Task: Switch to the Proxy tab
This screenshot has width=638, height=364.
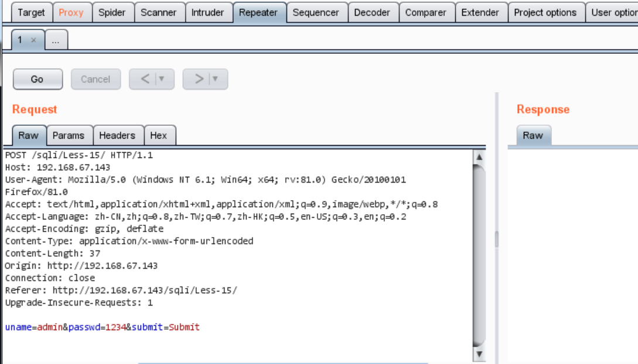Action: (71, 13)
